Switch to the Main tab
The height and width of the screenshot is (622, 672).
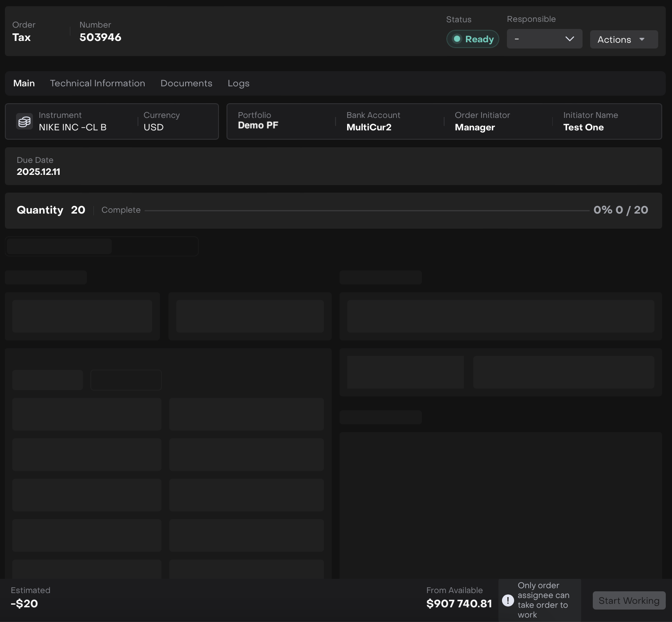24,83
